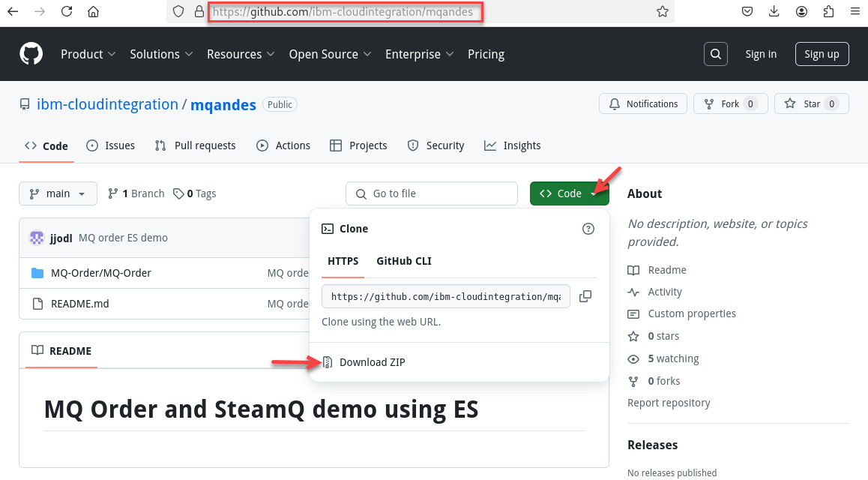Copy the clone URL to clipboard
Screen dimensions: 868x480
click(x=585, y=296)
